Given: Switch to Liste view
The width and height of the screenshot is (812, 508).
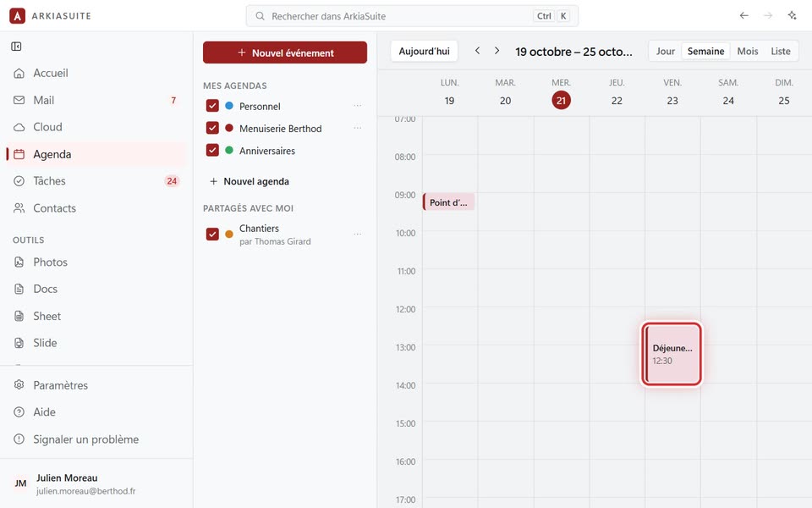Looking at the screenshot, I should click(x=781, y=52).
